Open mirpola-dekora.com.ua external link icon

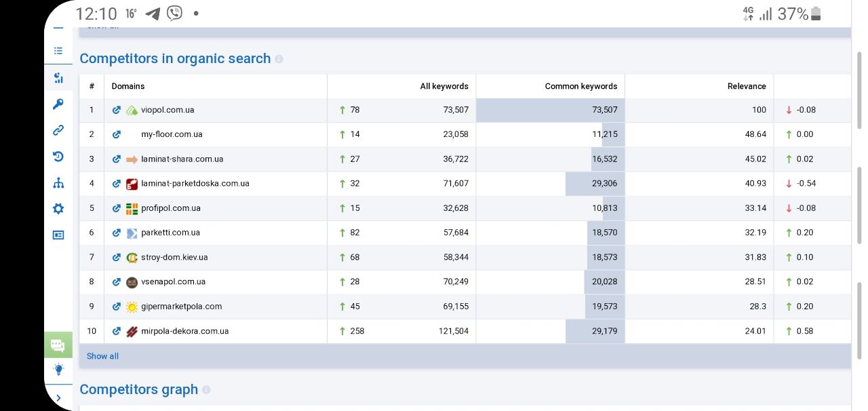pos(117,332)
